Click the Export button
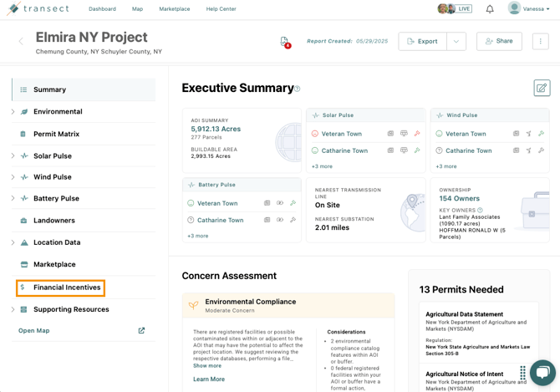 422,42
